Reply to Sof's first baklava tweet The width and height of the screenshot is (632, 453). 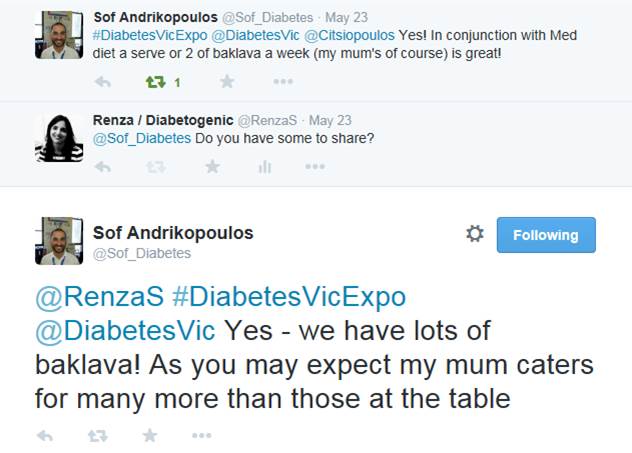pyautogui.click(x=102, y=82)
